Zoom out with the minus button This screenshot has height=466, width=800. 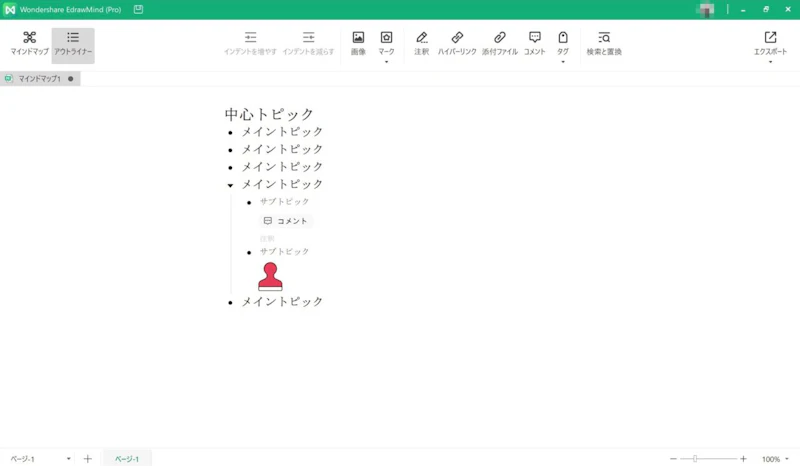pyautogui.click(x=673, y=459)
